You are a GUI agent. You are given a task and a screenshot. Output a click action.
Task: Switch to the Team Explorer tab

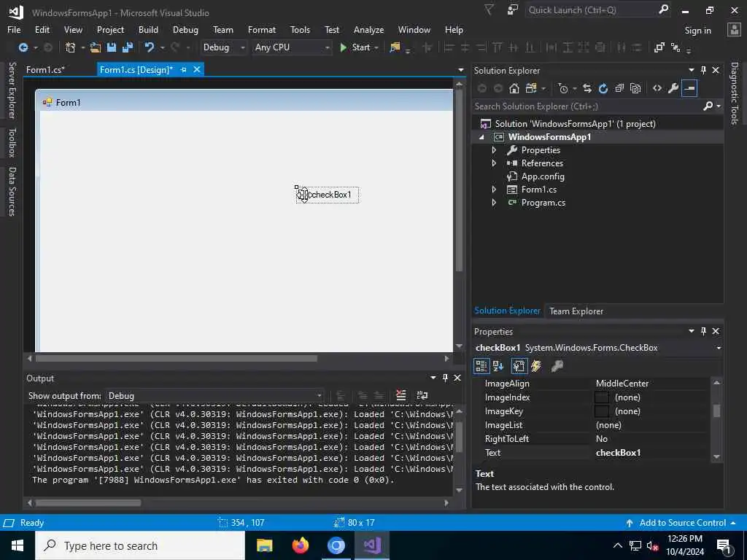click(576, 311)
